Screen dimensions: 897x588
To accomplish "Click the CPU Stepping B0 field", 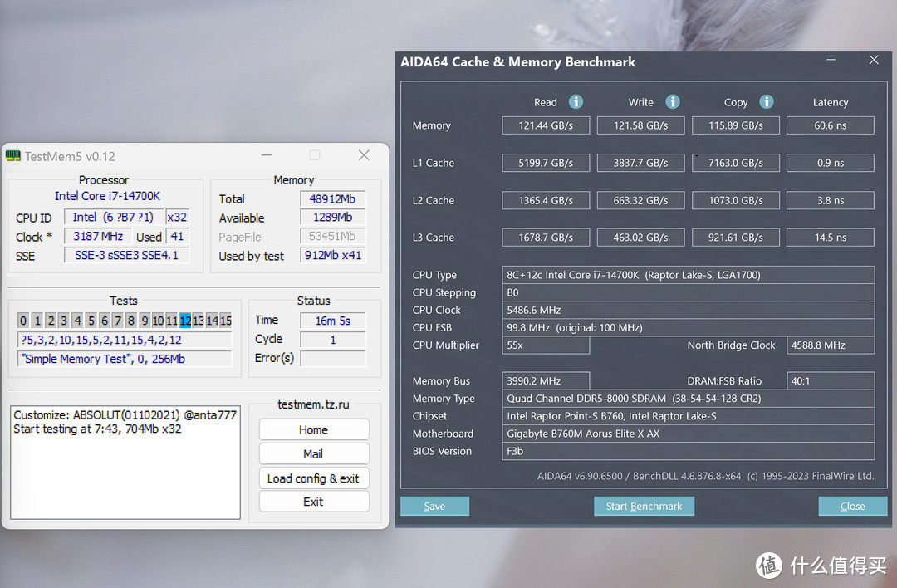I will 689,292.
